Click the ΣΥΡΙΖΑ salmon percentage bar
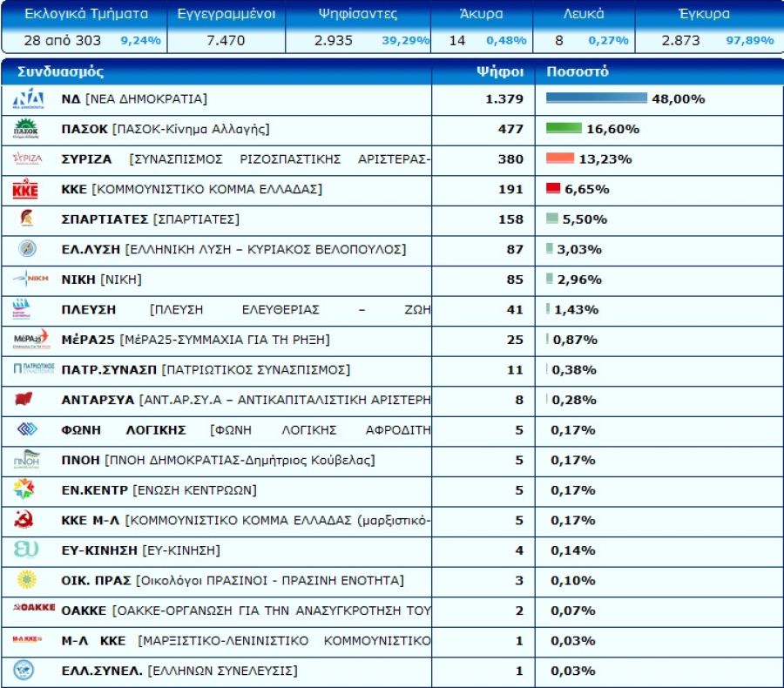This screenshot has height=688, width=784. click(560, 158)
